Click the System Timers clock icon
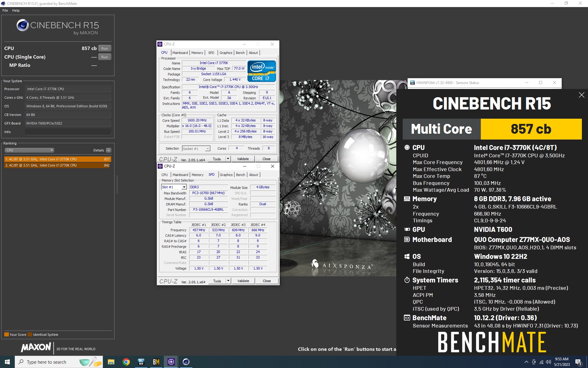The height and width of the screenshot is (368, 588). click(x=407, y=280)
